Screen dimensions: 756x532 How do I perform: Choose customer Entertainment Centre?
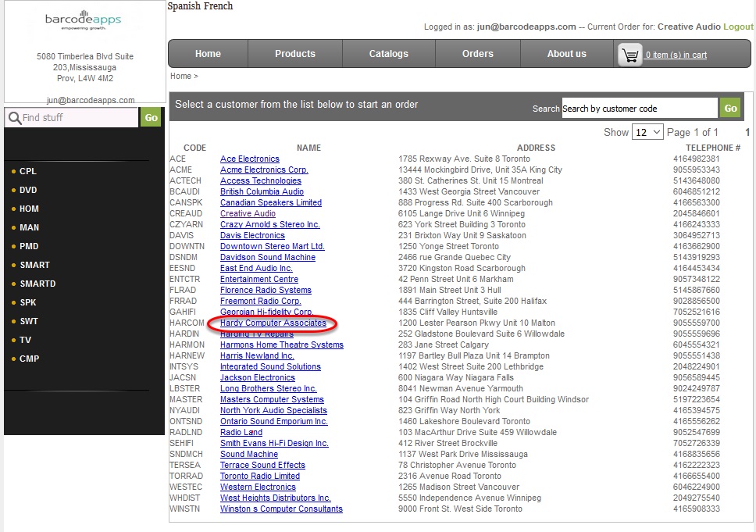click(259, 279)
